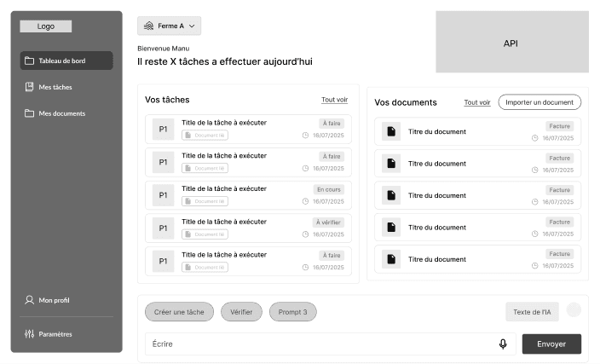Click the clock icon in the En cours task
The height and width of the screenshot is (364, 600).
pos(305,201)
